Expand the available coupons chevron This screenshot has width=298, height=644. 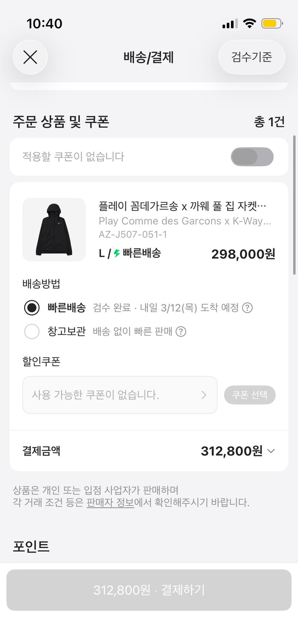pyautogui.click(x=205, y=395)
